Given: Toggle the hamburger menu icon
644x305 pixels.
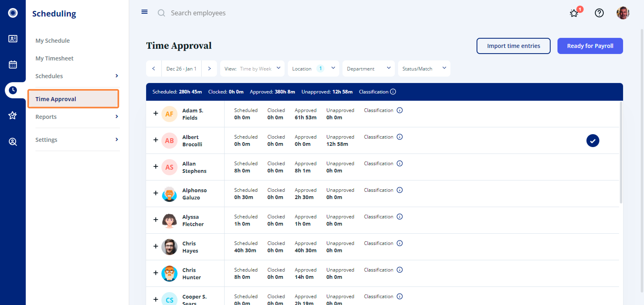Looking at the screenshot, I should 144,12.
